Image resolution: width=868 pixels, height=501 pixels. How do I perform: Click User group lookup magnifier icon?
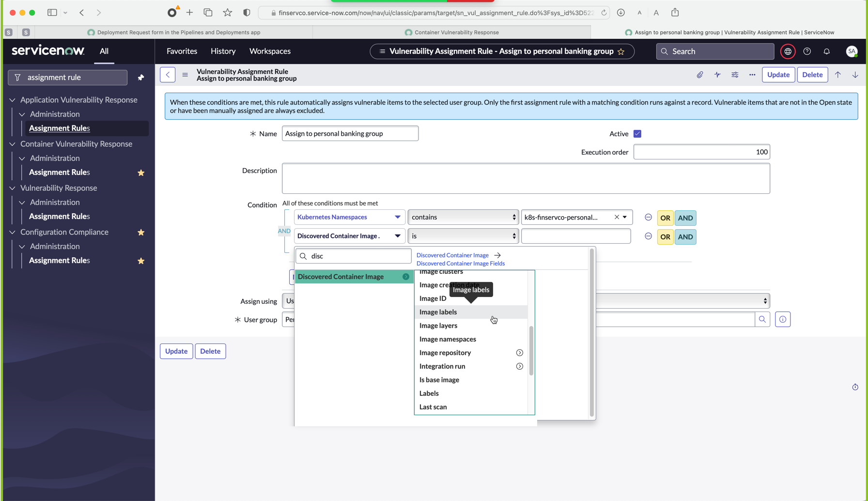762,319
